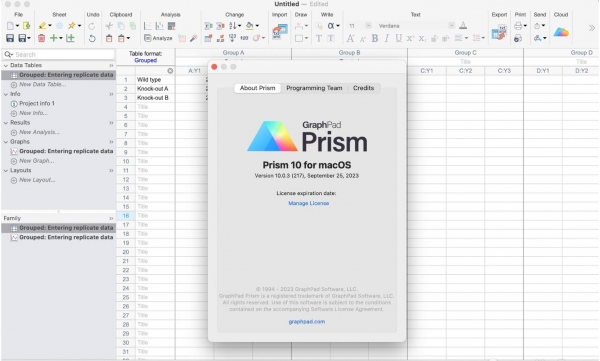
Task: Click the text tool T icon in Write
Action: pyautogui.click(x=319, y=38)
